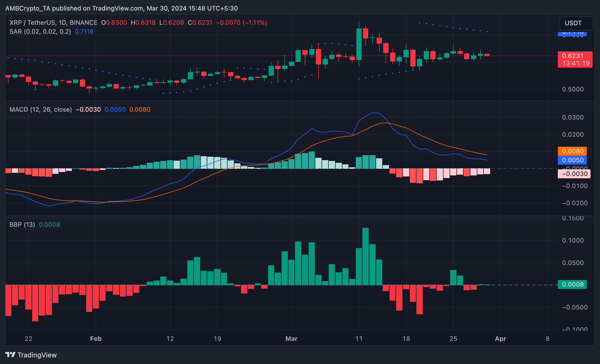Click the 18 date label on time axis

(406, 339)
